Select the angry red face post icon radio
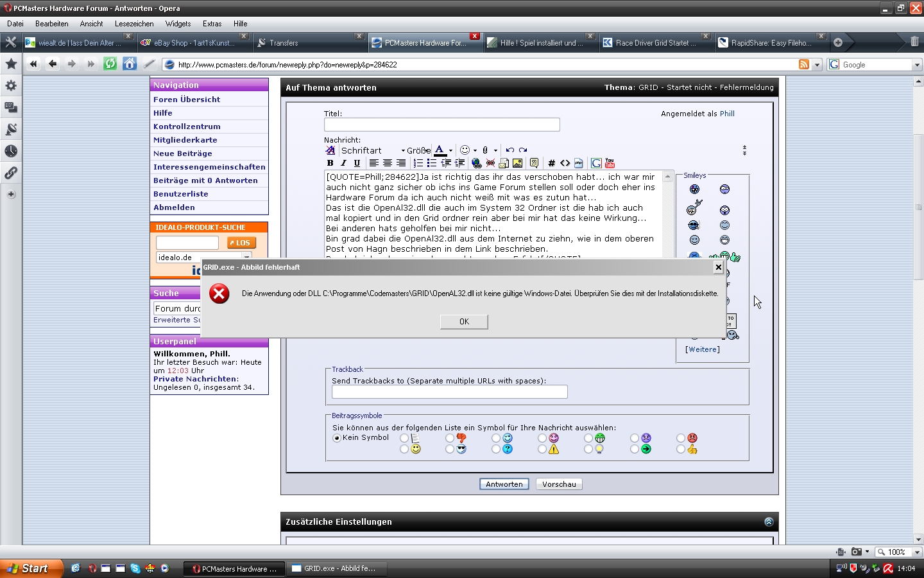 point(681,438)
